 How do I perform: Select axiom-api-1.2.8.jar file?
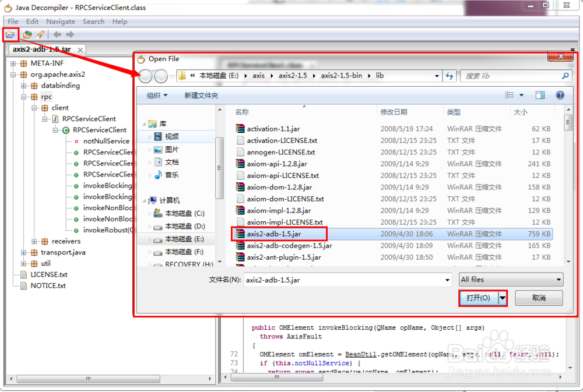(277, 164)
